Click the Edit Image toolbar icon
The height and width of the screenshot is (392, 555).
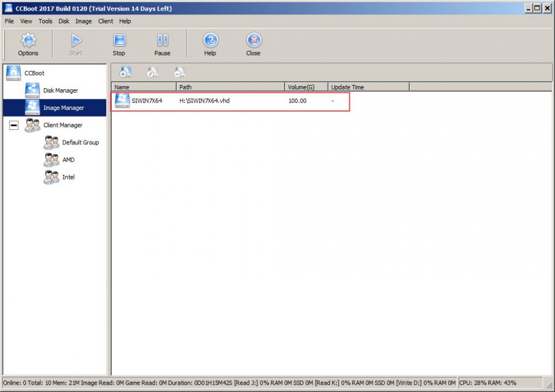pyautogui.click(x=152, y=72)
